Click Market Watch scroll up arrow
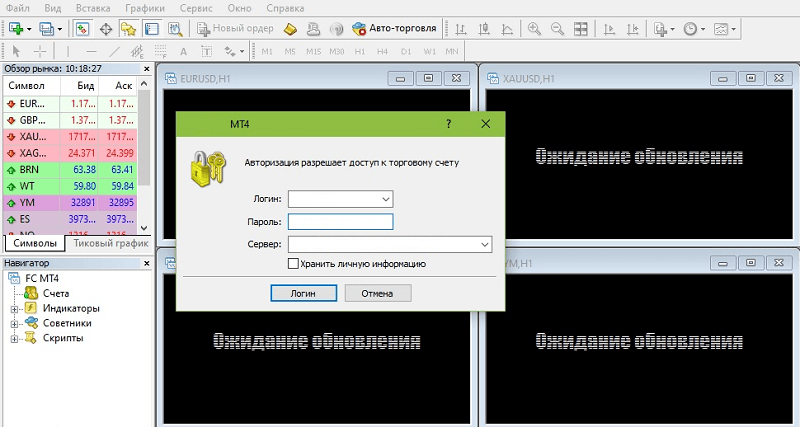 pyautogui.click(x=144, y=84)
